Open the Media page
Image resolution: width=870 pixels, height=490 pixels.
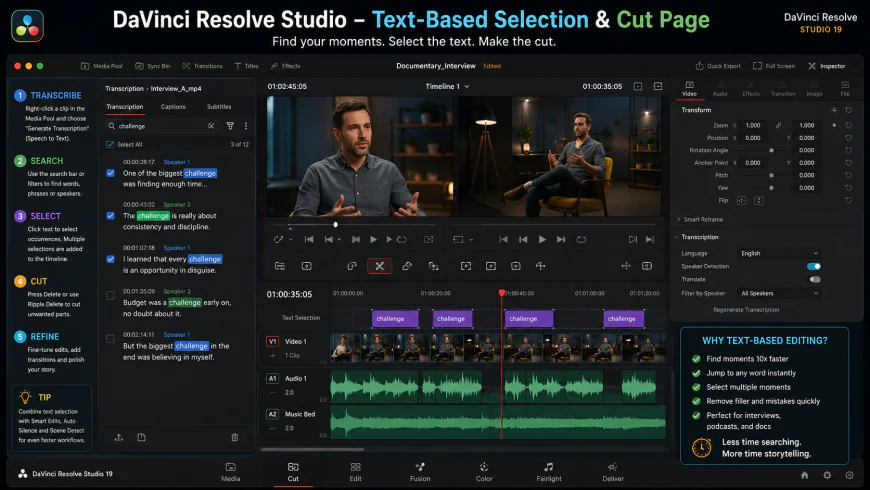231,472
